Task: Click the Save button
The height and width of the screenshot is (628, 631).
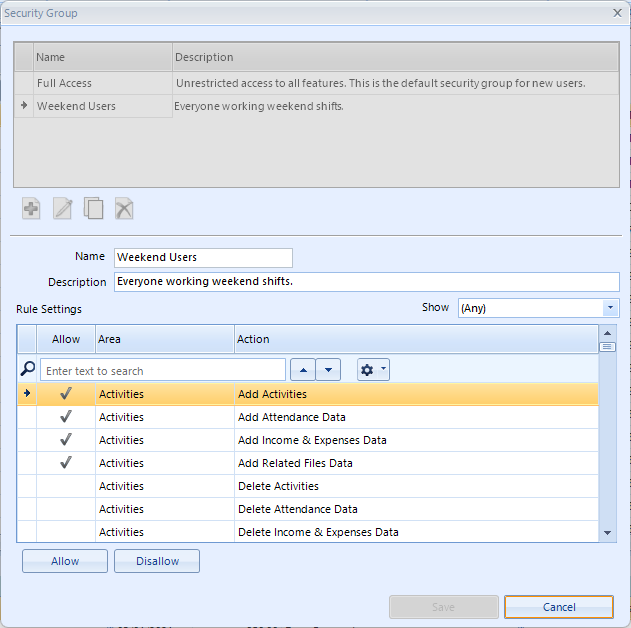Action: (443, 607)
